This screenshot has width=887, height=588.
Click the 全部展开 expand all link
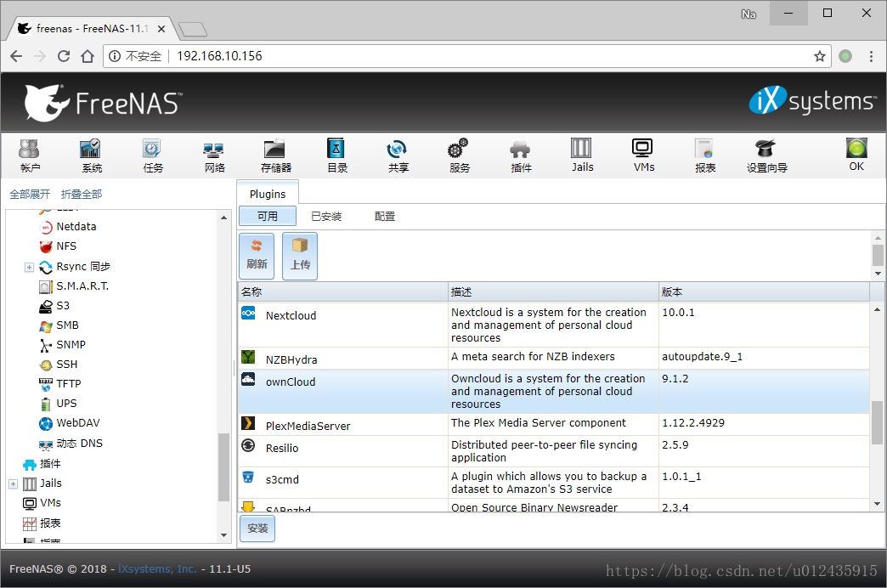30,194
